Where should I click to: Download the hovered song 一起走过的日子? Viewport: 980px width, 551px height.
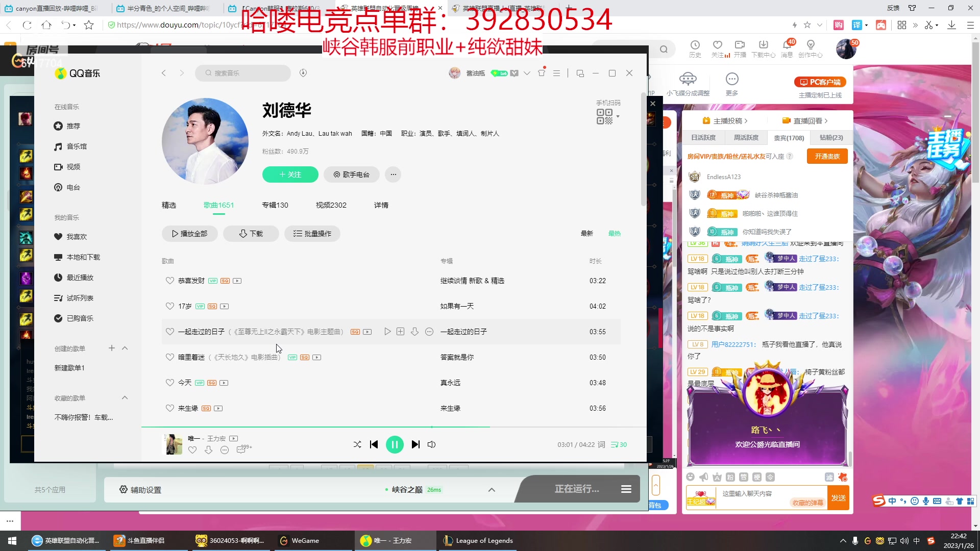click(414, 332)
